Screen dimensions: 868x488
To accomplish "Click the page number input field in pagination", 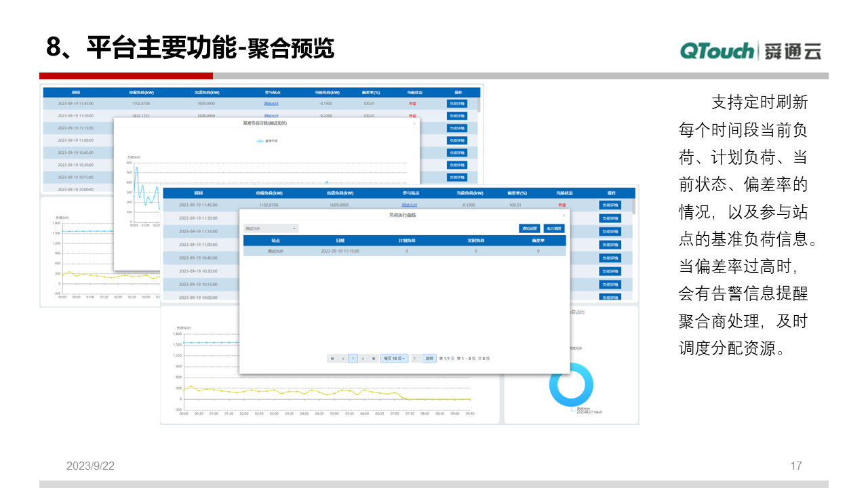I will pyautogui.click(x=414, y=358).
